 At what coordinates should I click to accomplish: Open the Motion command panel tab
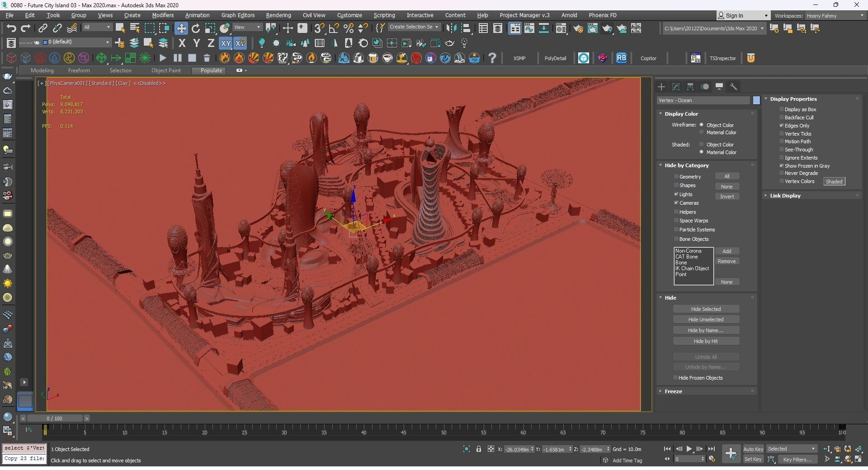point(705,87)
